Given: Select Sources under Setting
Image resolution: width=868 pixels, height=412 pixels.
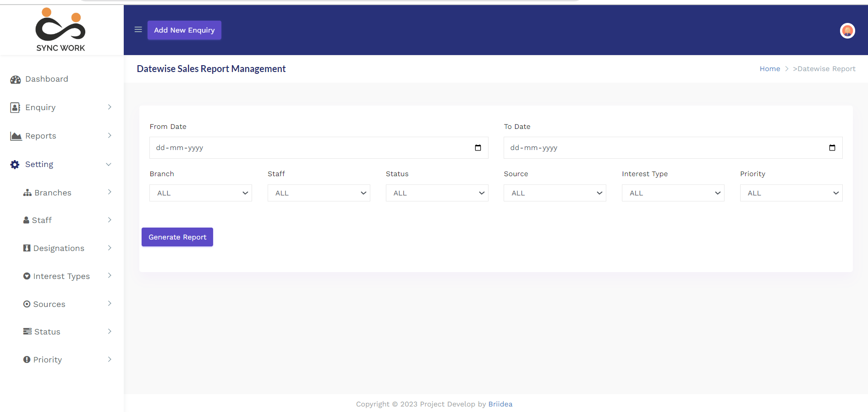Looking at the screenshot, I should pos(49,304).
